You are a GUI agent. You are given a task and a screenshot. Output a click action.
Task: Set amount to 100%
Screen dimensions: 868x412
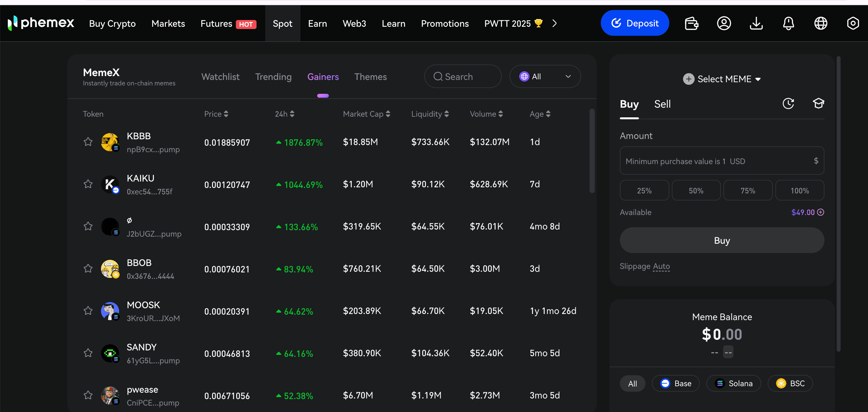pyautogui.click(x=800, y=191)
